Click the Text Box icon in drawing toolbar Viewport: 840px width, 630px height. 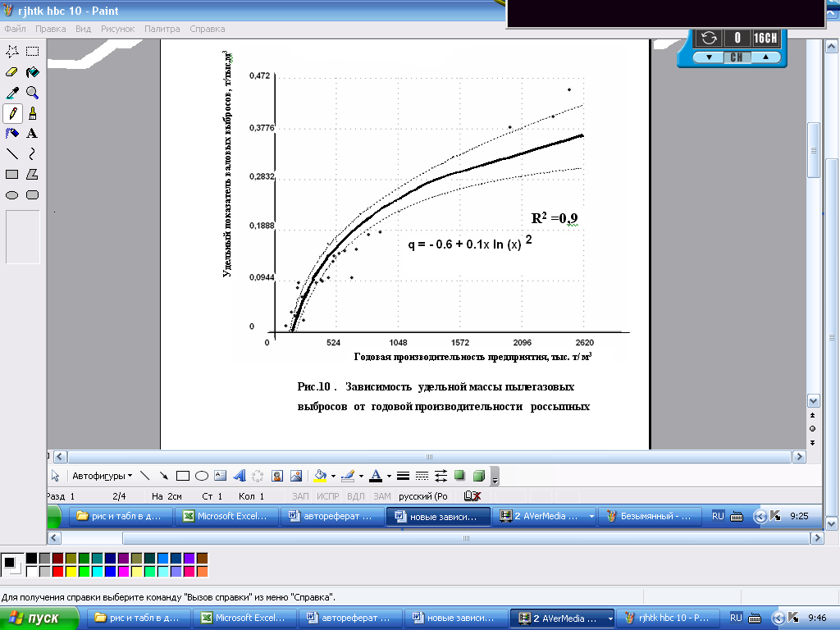click(220, 476)
